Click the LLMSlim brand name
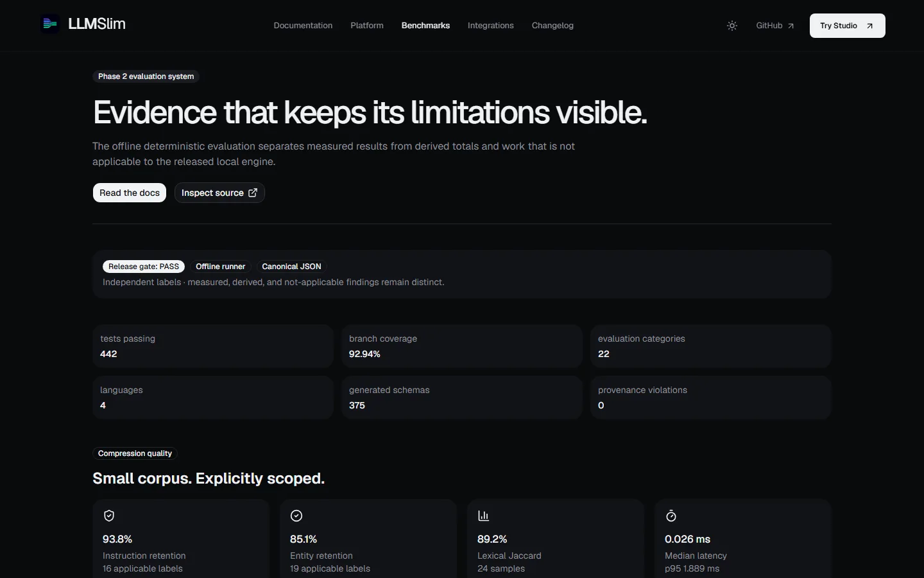Image resolution: width=924 pixels, height=578 pixels. pyautogui.click(x=97, y=24)
